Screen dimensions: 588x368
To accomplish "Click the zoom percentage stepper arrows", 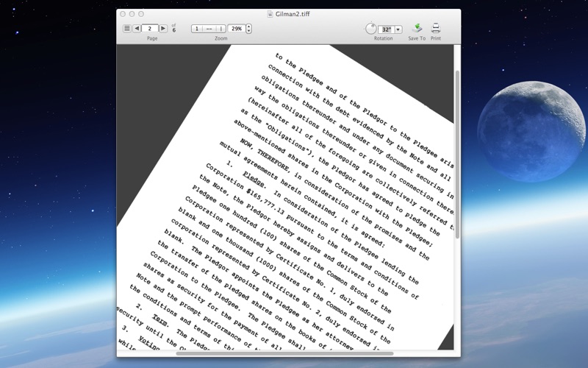I will click(x=248, y=29).
